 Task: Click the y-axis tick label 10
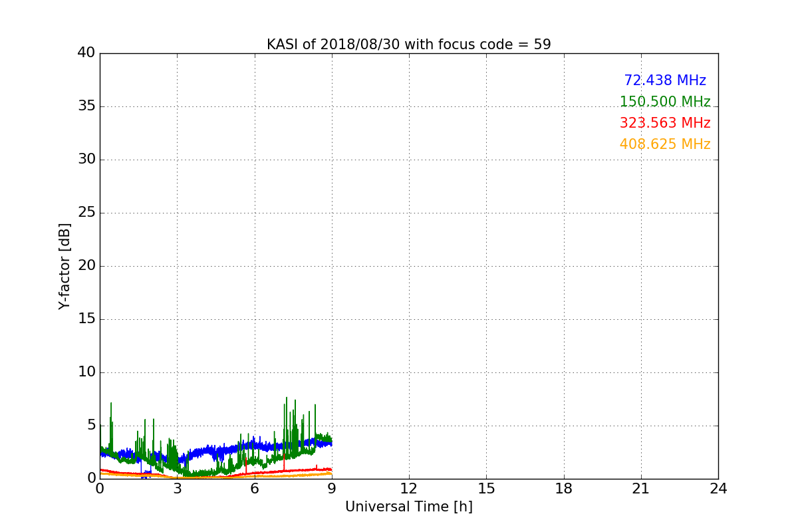(86, 372)
